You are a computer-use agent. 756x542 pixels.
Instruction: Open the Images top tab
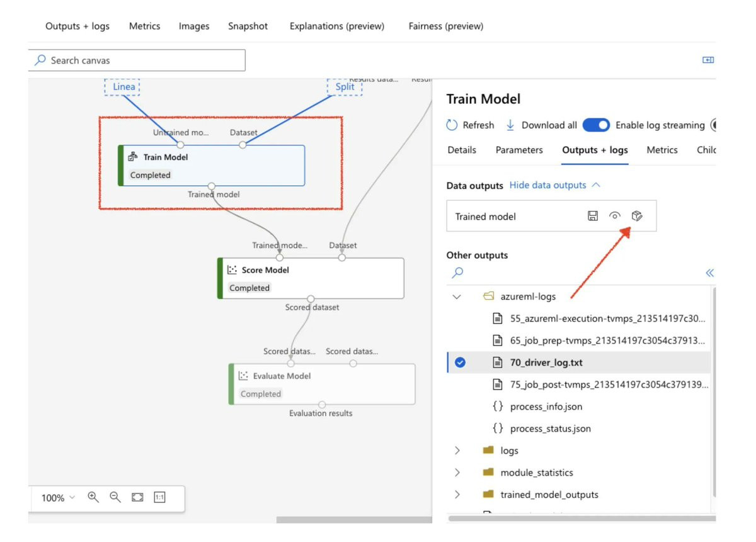point(194,26)
